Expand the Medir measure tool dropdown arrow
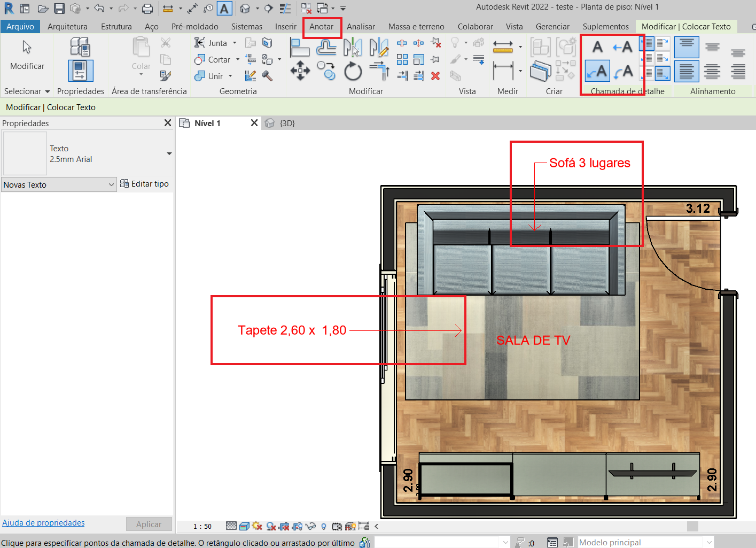This screenshot has width=756, height=548. coord(520,47)
